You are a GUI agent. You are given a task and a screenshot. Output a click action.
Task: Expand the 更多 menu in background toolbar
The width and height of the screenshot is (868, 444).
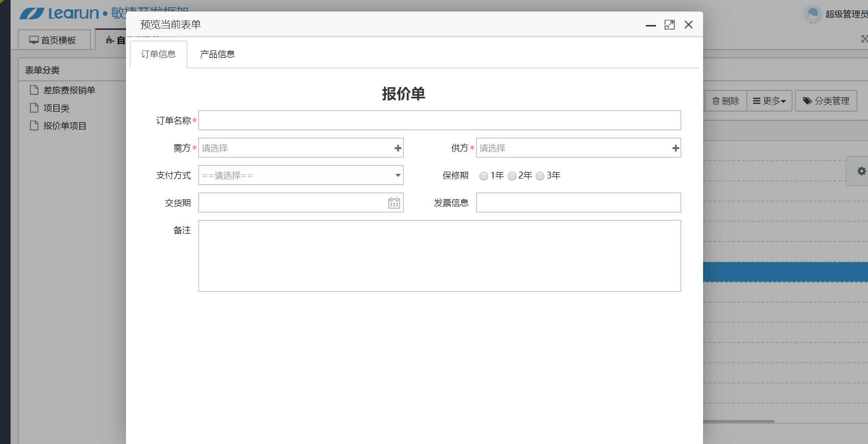(x=769, y=101)
